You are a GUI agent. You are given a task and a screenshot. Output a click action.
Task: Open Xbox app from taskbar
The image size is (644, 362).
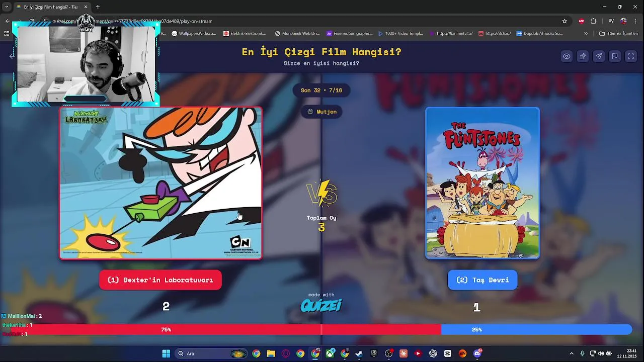click(x=330, y=353)
